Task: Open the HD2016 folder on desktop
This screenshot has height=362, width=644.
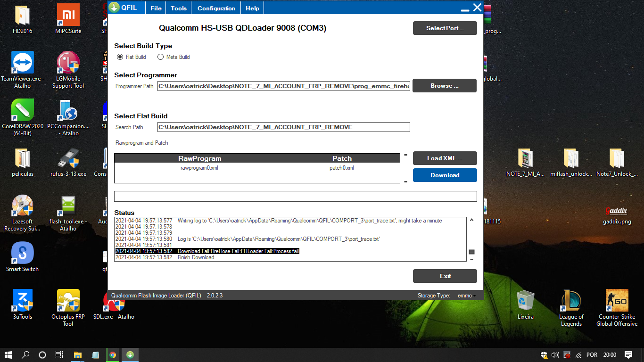Action: (x=23, y=19)
